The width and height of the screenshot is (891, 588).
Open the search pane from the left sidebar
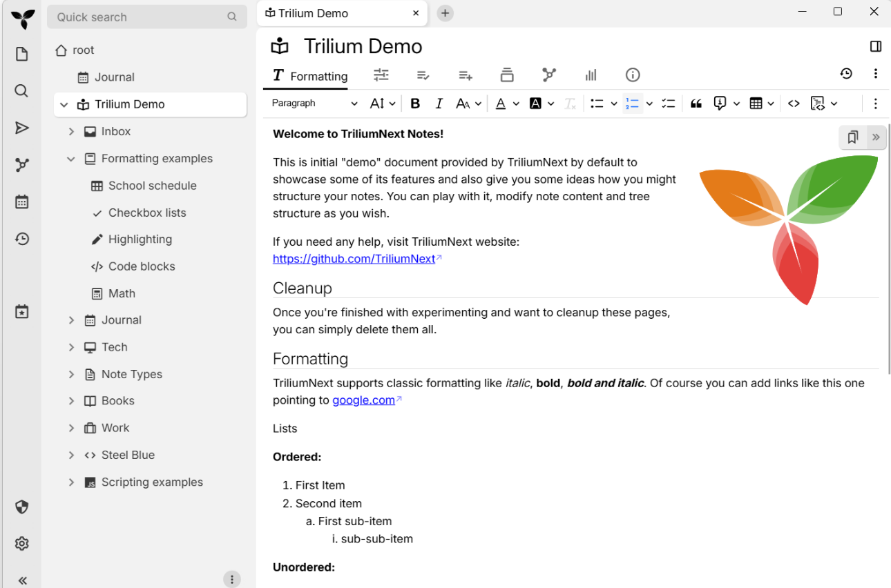click(x=21, y=90)
